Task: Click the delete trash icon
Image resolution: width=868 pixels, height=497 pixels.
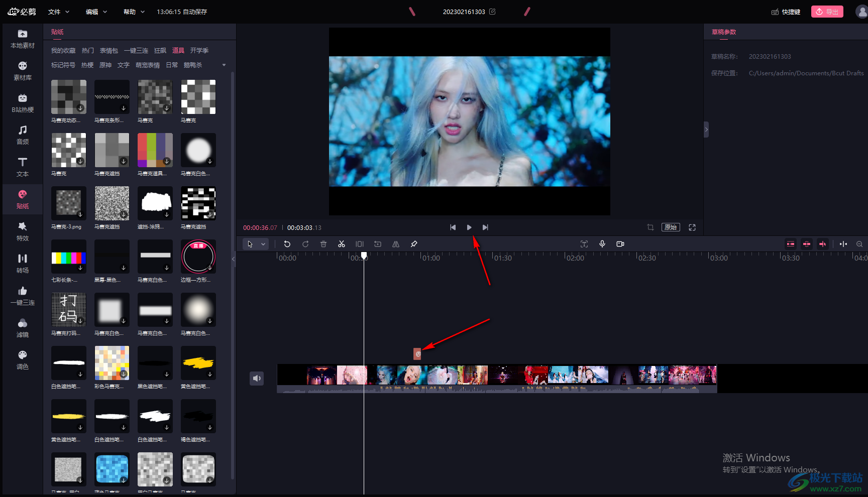Action: pyautogui.click(x=323, y=244)
